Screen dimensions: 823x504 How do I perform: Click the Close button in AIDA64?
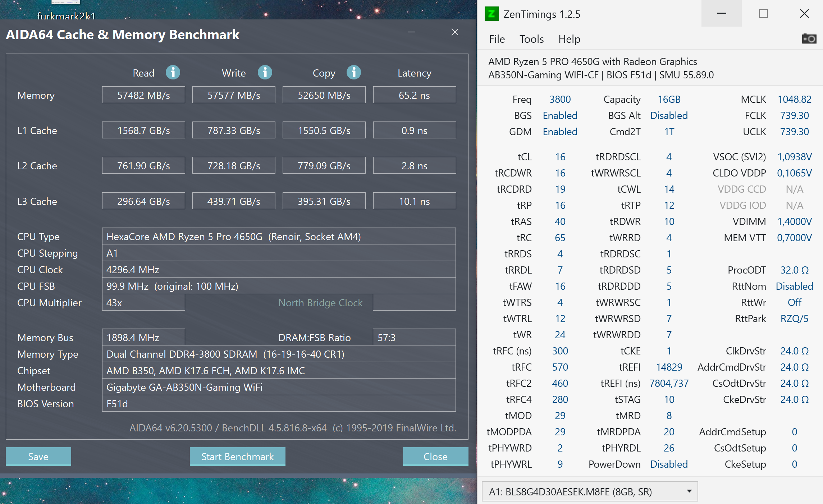click(435, 456)
